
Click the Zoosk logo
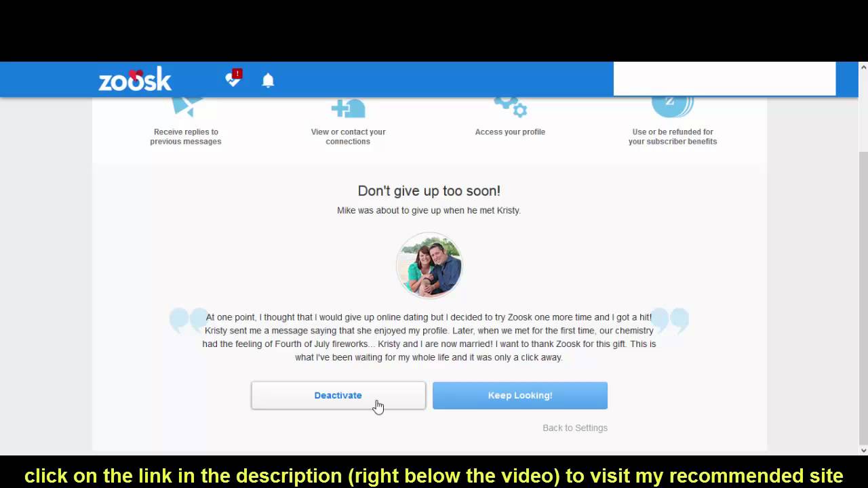pos(135,79)
